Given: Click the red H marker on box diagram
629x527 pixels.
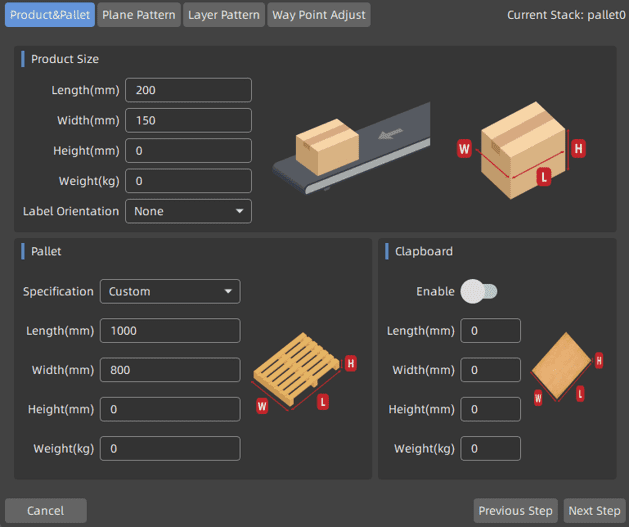Looking at the screenshot, I should (x=578, y=149).
